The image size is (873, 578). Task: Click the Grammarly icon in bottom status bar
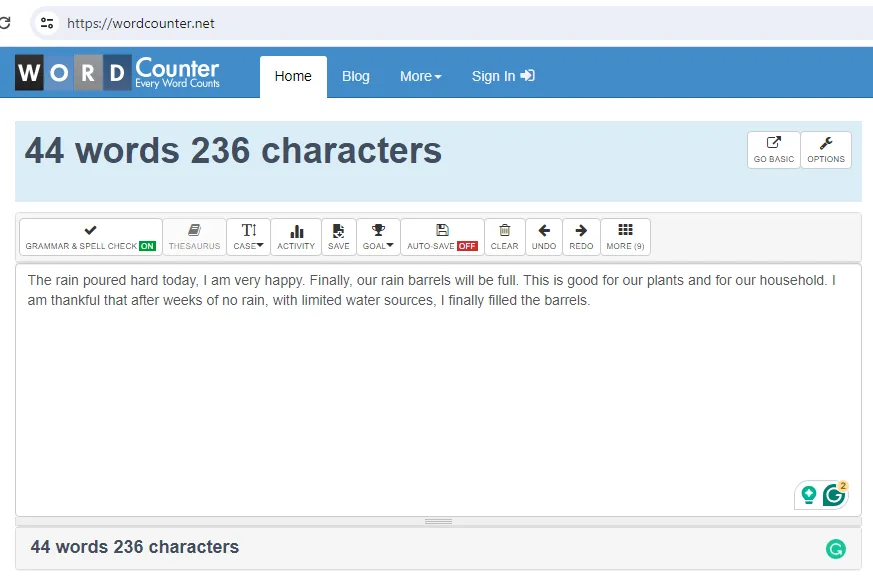coord(836,549)
